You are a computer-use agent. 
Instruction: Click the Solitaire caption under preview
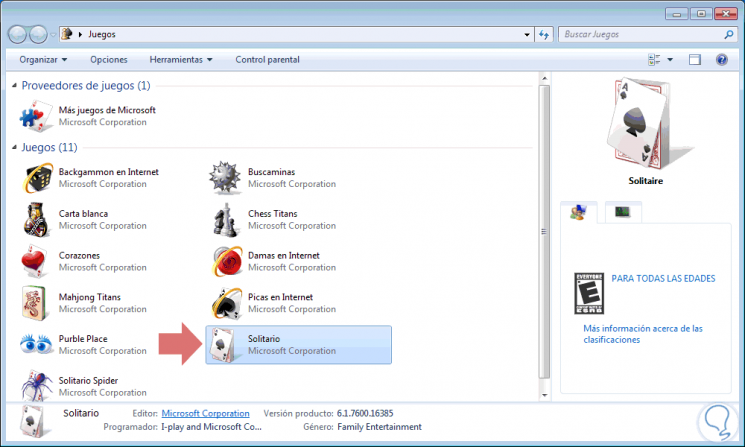click(645, 181)
